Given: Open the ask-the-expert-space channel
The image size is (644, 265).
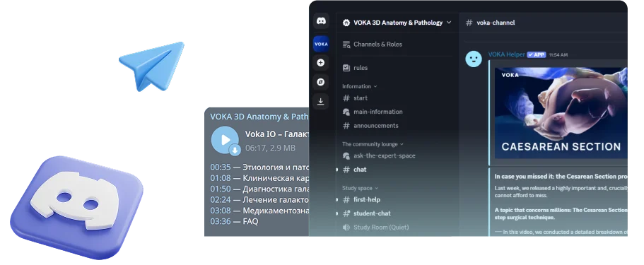Looking at the screenshot, I should [x=379, y=155].
